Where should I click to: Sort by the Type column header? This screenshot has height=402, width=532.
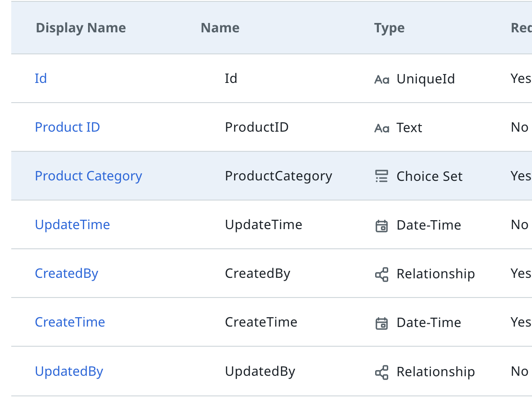point(389,28)
